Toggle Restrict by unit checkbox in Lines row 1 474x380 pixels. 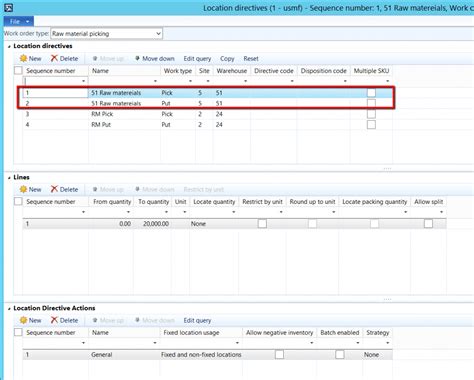262,224
